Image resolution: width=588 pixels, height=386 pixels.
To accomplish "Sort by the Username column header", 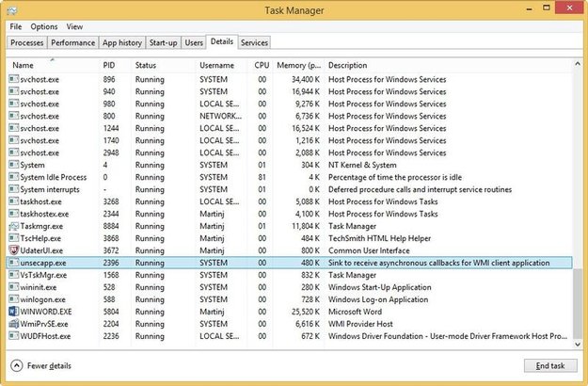I will click(x=222, y=65).
